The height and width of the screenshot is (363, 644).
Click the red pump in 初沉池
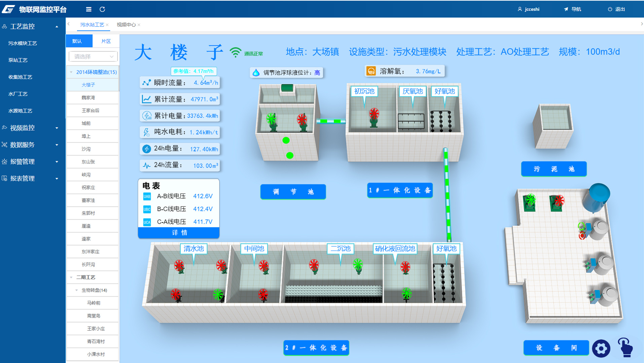374,117
